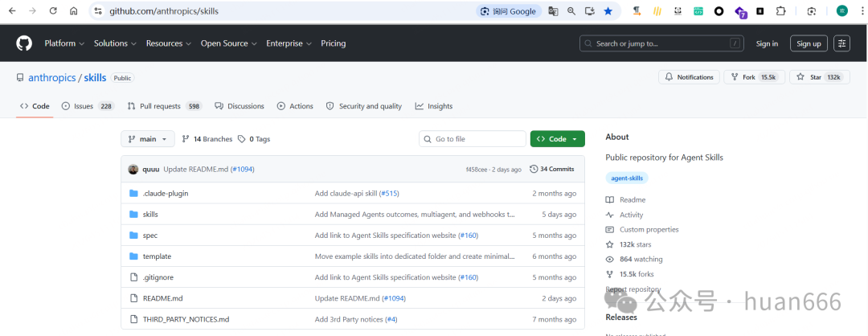Click the Notifications button
Viewport: 868px width, 336px height.
tap(690, 77)
